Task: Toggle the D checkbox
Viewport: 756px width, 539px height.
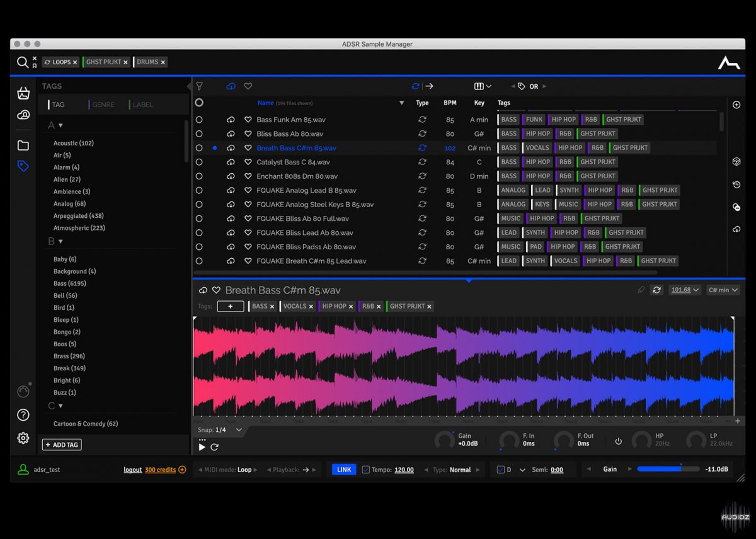Action: tap(501, 470)
